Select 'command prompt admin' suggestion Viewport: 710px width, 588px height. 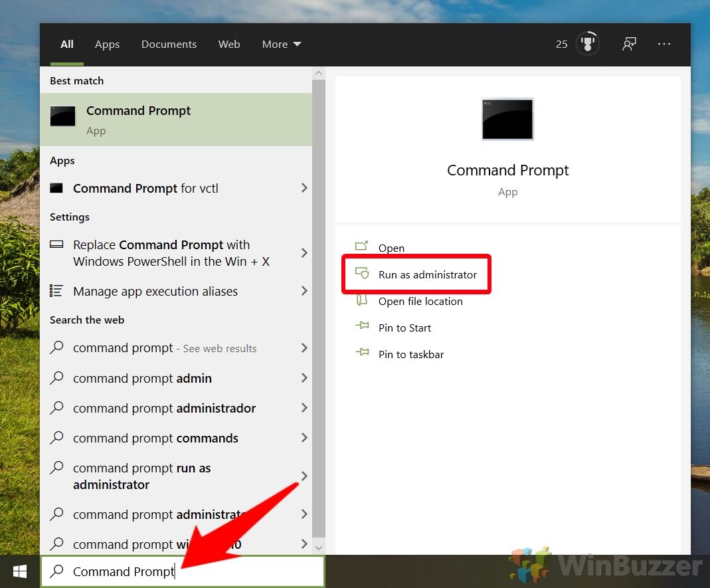point(176,378)
